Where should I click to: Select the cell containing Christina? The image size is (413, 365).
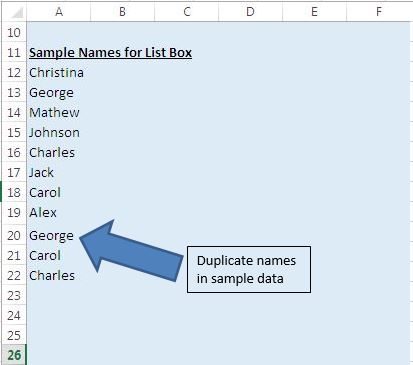point(59,72)
